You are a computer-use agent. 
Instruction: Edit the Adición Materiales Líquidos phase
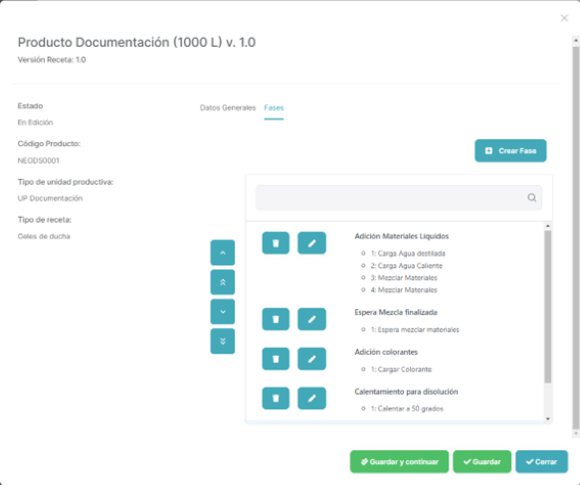coord(311,243)
